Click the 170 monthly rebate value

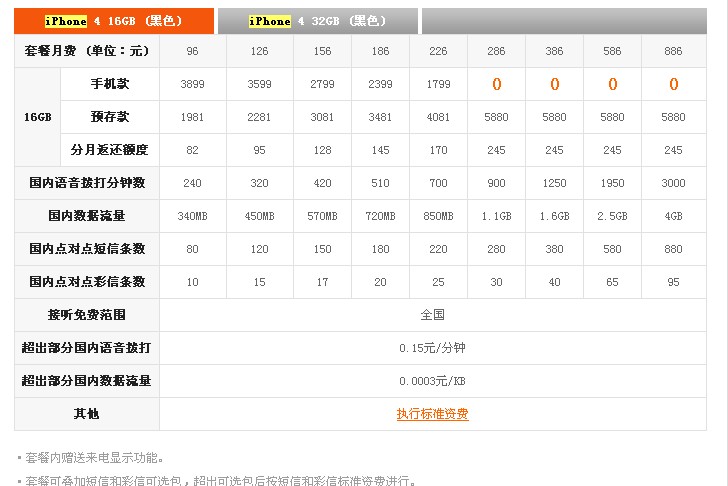pyautogui.click(x=438, y=150)
